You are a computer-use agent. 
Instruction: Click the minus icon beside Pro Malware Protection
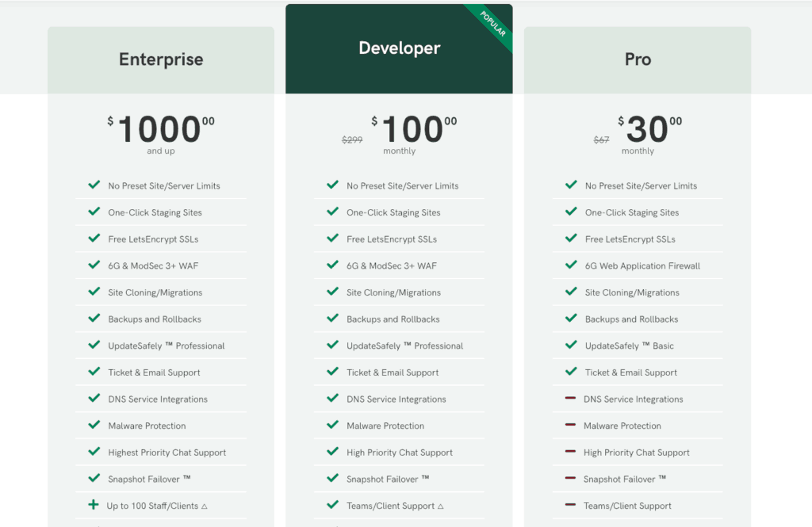pos(570,426)
